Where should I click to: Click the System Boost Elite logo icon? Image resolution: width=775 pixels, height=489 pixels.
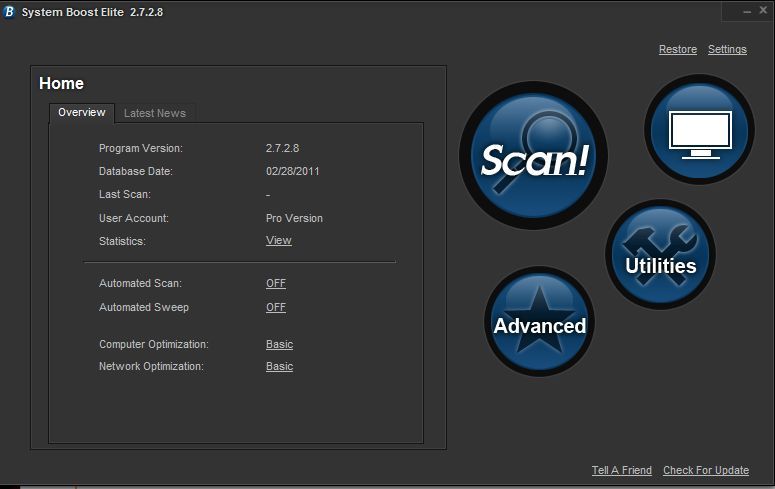tap(9, 12)
